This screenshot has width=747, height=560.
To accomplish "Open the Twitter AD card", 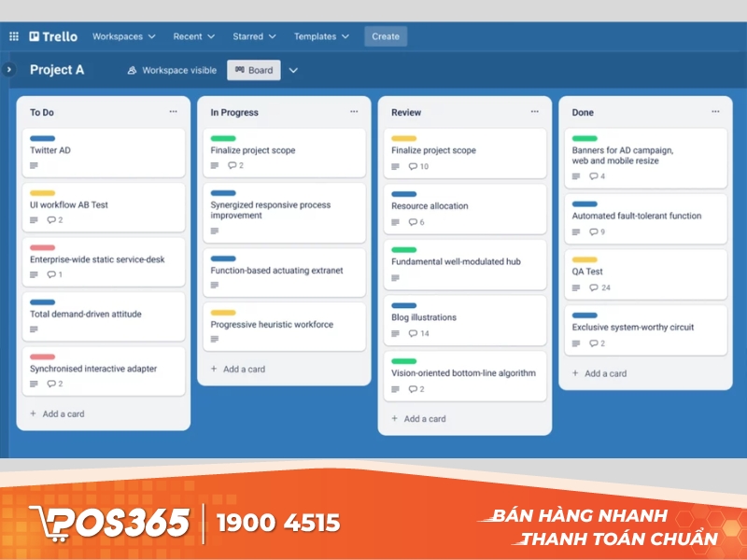I will (104, 153).
